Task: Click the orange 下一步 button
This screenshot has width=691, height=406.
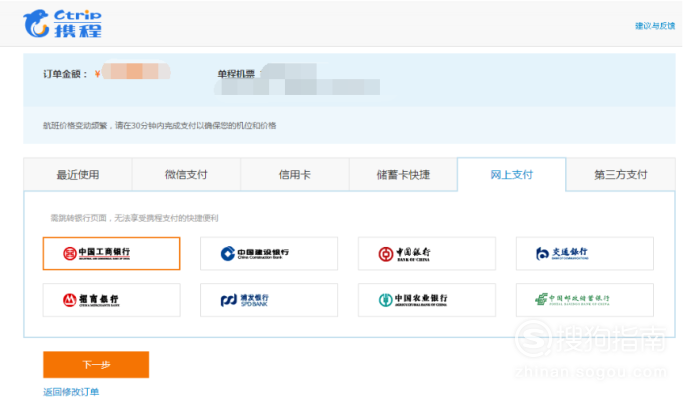Action: 96,365
